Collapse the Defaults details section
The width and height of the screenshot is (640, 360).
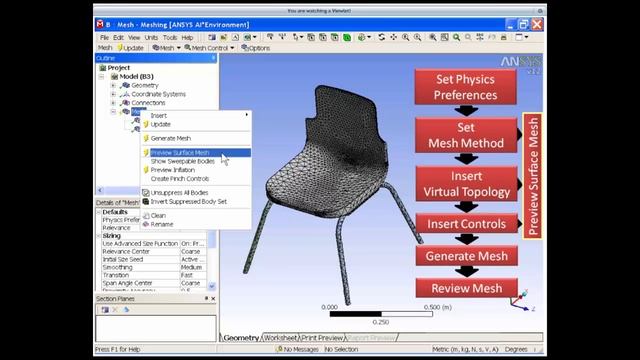tap(98, 212)
